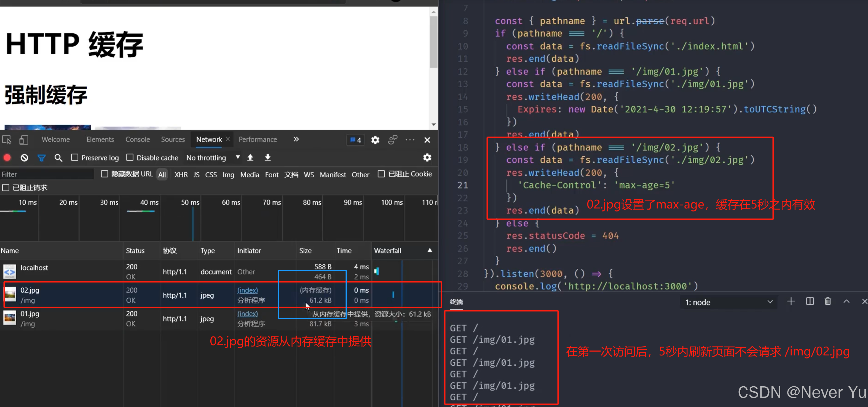868x407 pixels.
Task: Check the Disable cache checkbox
Action: 130,157
